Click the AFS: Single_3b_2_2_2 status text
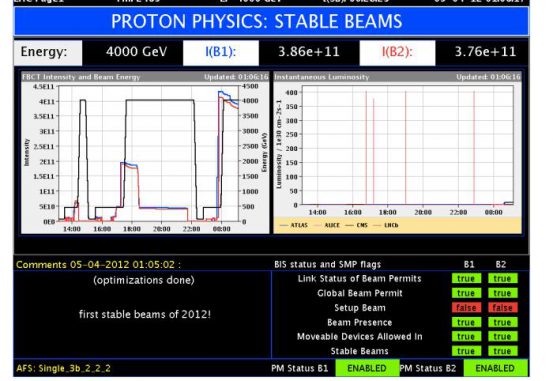Screen dimensions: 553x381 [x=63, y=368]
